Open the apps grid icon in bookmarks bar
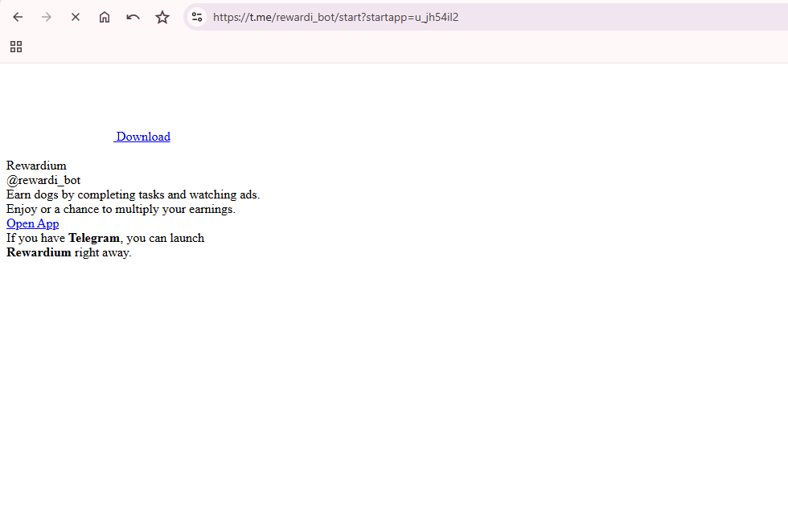Screen dimensions: 788x532 pos(16,47)
